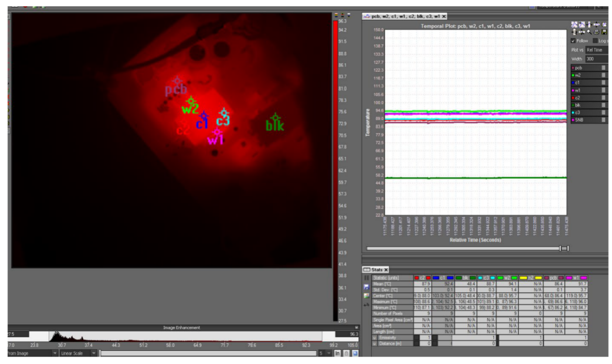This screenshot has height=364, width=612.
Task: Click the pcb column header in Stats table
Action: [x=553, y=278]
